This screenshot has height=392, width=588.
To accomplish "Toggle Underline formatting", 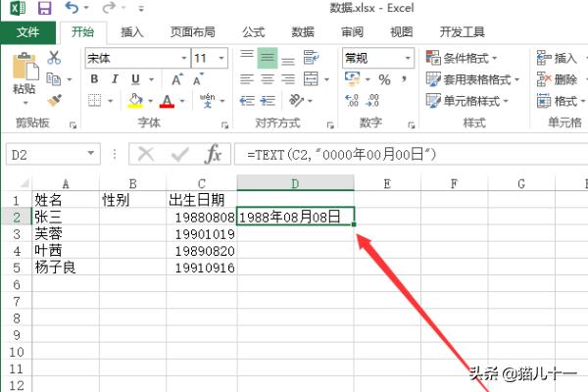I will coord(136,79).
